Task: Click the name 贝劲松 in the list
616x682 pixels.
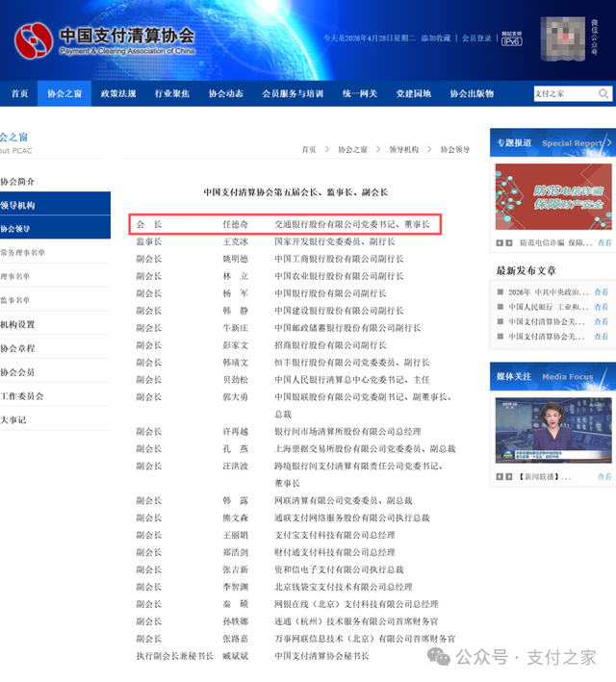Action: click(236, 380)
